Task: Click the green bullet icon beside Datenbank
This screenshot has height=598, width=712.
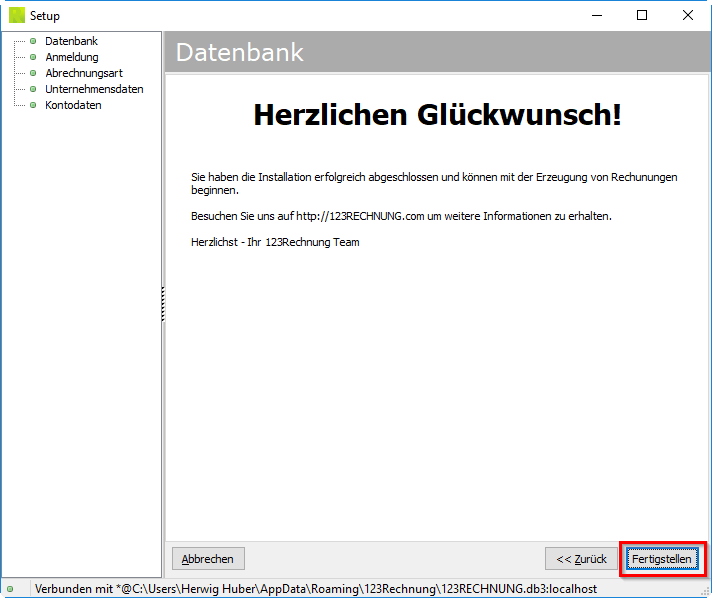Action: click(x=33, y=41)
